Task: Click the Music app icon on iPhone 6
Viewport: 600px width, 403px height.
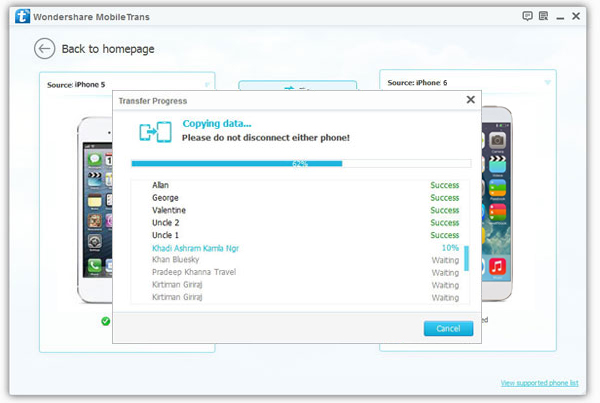Action: click(497, 266)
